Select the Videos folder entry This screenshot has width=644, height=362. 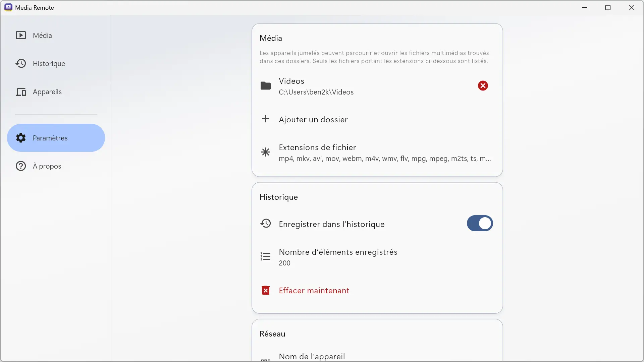click(377, 86)
